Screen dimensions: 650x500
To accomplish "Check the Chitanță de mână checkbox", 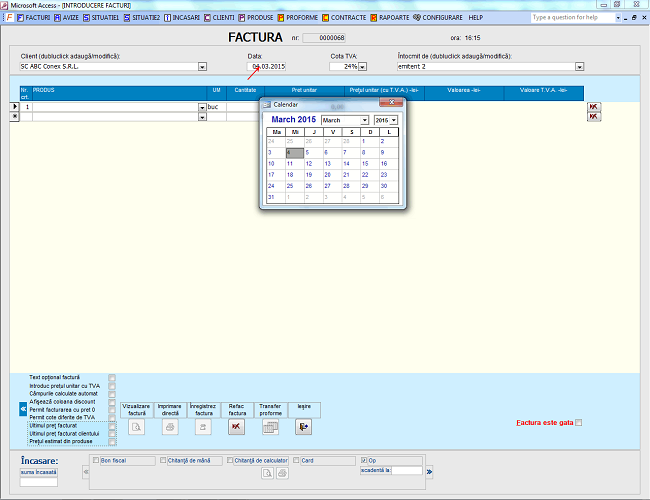I will click(x=163, y=460).
